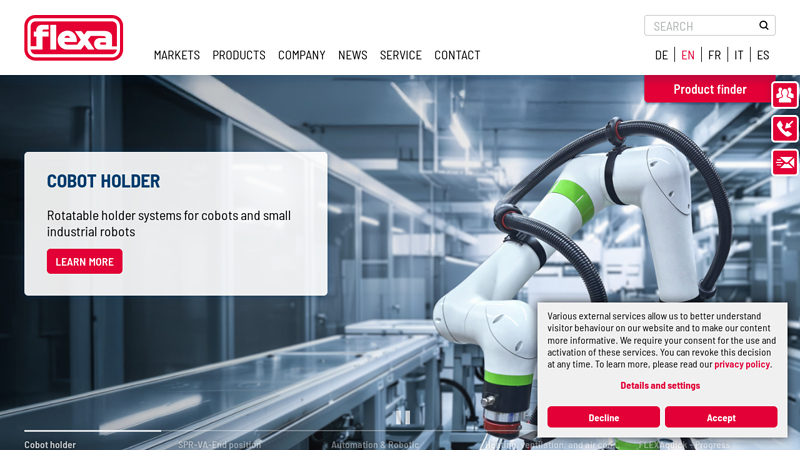This screenshot has width=800, height=450.
Task: Expand the Company menu
Action: (301, 55)
